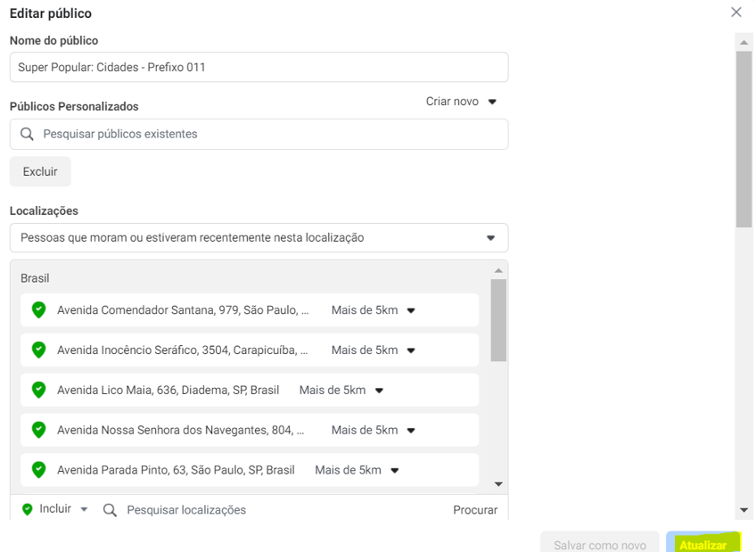This screenshot has height=552, width=756.
Task: Click the Nome do público text field
Action: pyautogui.click(x=259, y=67)
